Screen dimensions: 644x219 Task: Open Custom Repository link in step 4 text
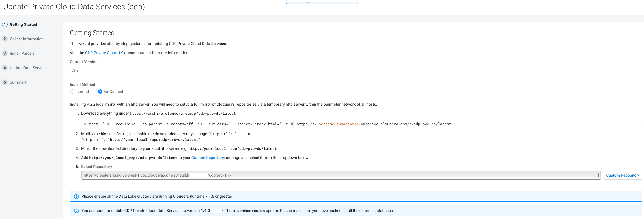click(208, 158)
